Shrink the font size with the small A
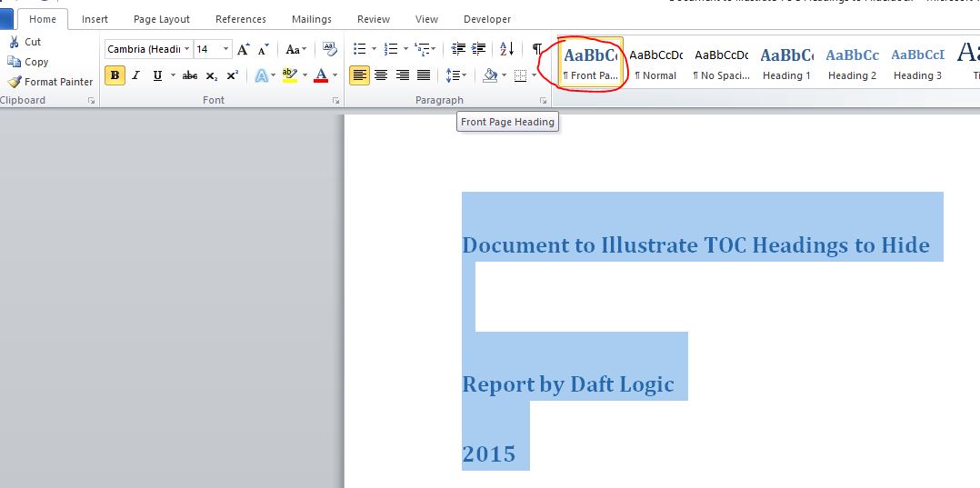 coord(263,49)
